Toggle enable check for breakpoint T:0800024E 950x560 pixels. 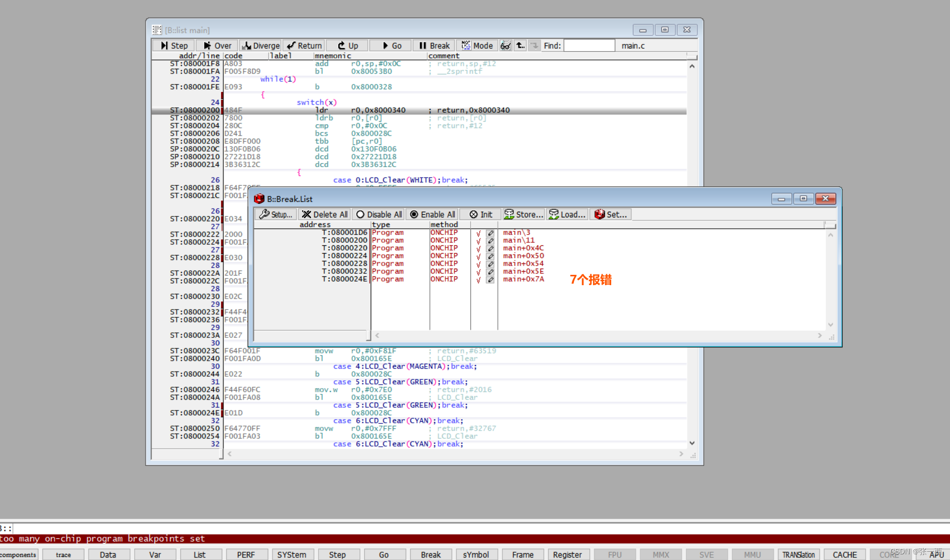[x=478, y=279]
